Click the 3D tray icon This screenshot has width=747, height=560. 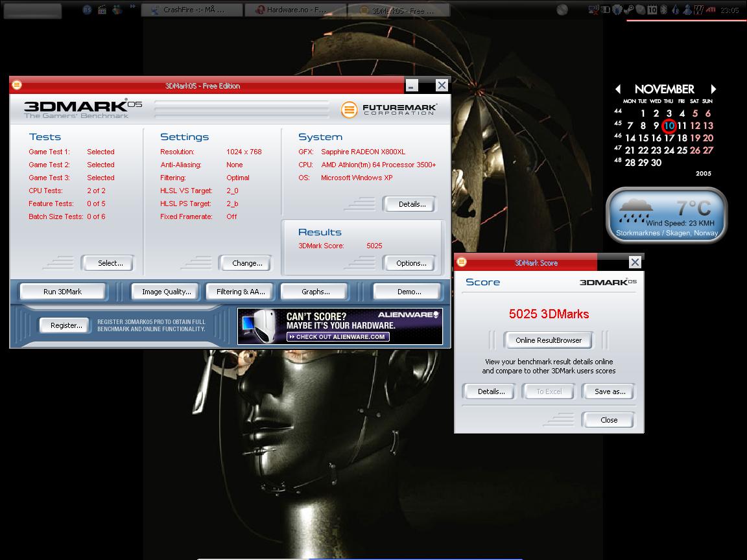pyautogui.click(x=606, y=10)
